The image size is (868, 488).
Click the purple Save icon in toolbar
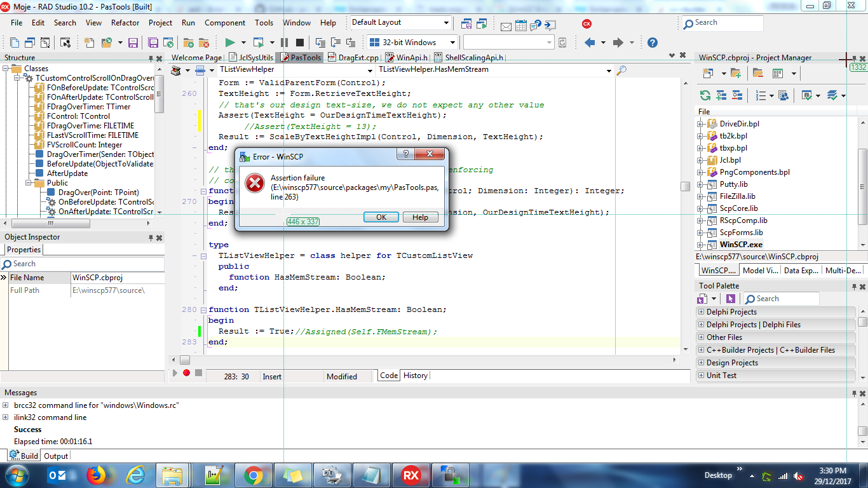pyautogui.click(x=133, y=43)
